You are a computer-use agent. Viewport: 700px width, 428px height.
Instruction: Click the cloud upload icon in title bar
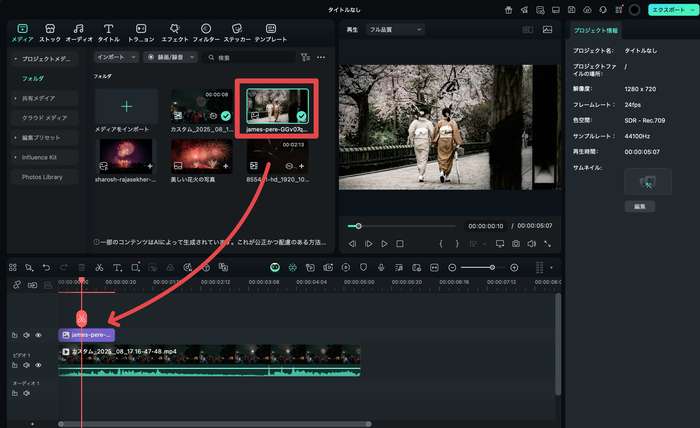click(x=587, y=10)
